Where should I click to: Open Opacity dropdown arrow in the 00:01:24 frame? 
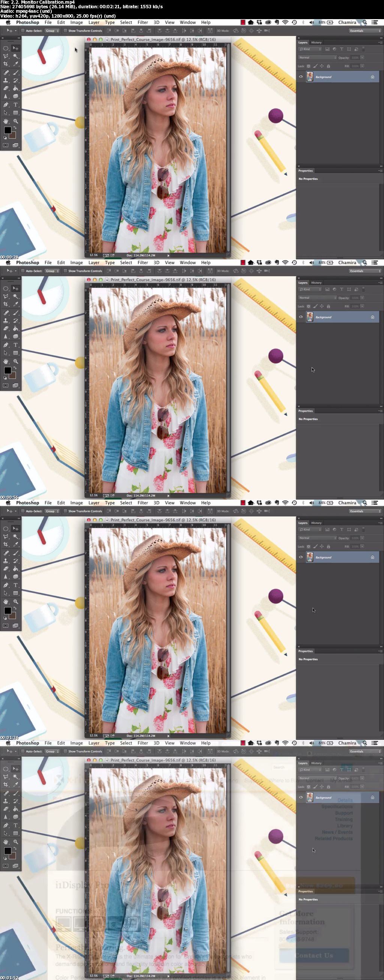click(362, 538)
